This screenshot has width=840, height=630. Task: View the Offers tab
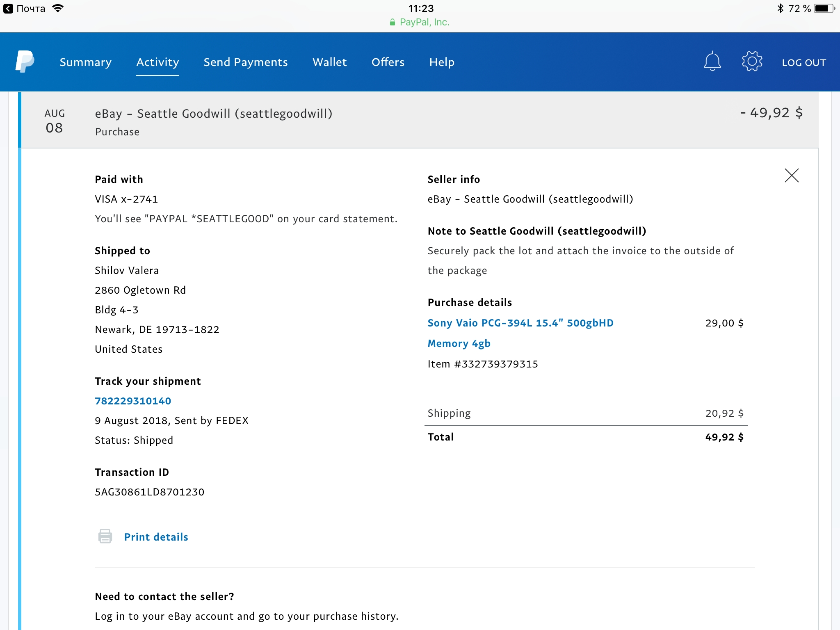point(388,62)
